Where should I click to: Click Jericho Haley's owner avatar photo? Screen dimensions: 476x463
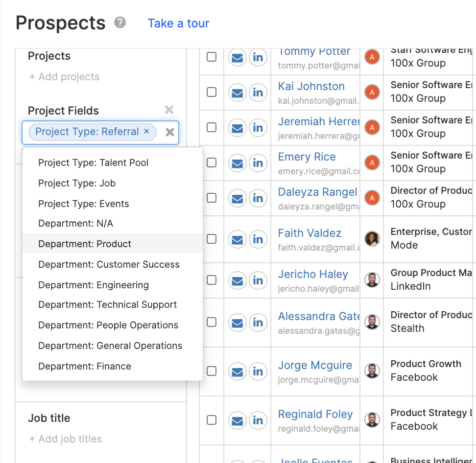coord(372,280)
